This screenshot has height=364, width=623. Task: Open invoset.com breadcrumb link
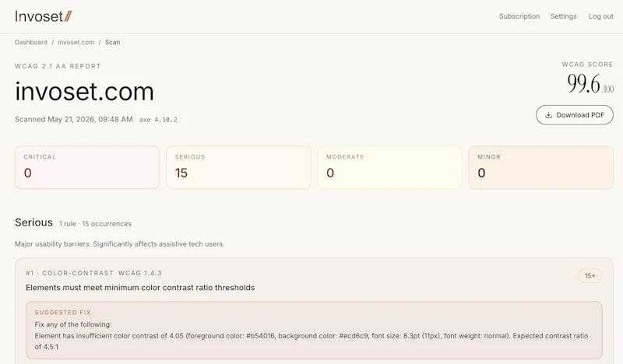(76, 42)
